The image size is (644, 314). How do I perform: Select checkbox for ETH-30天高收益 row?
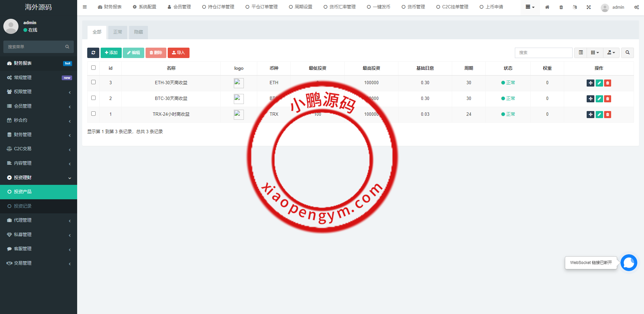click(x=94, y=82)
